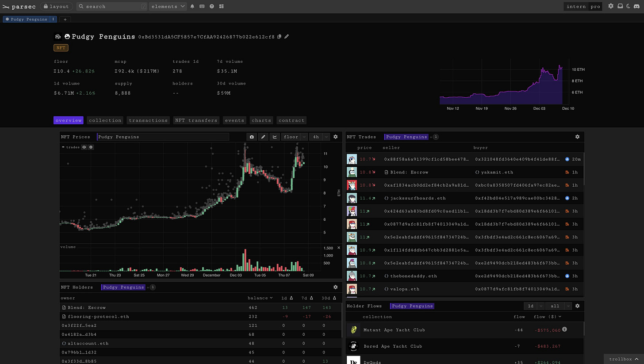
Task: Sort holders by 7d delta column
Action: (x=307, y=298)
